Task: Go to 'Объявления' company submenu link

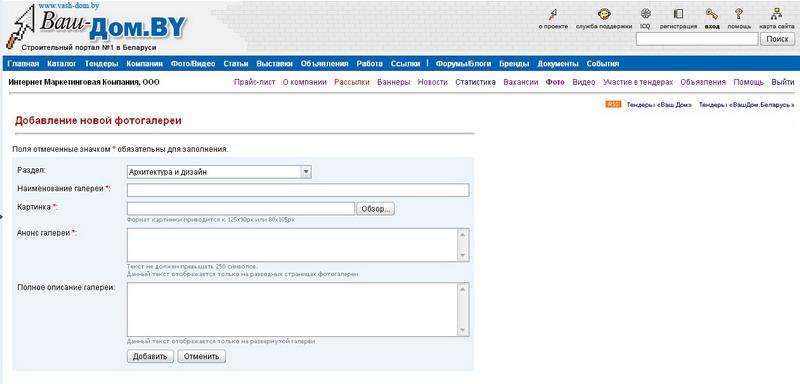Action: point(703,82)
